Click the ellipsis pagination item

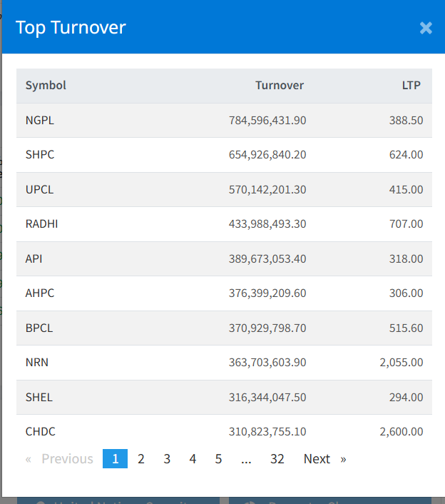[x=246, y=459]
